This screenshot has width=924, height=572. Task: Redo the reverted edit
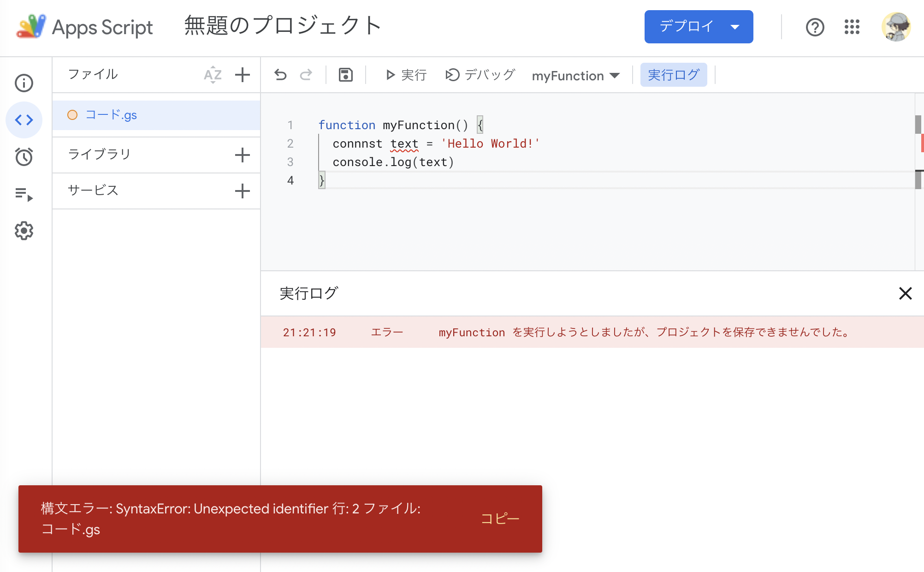pos(306,75)
